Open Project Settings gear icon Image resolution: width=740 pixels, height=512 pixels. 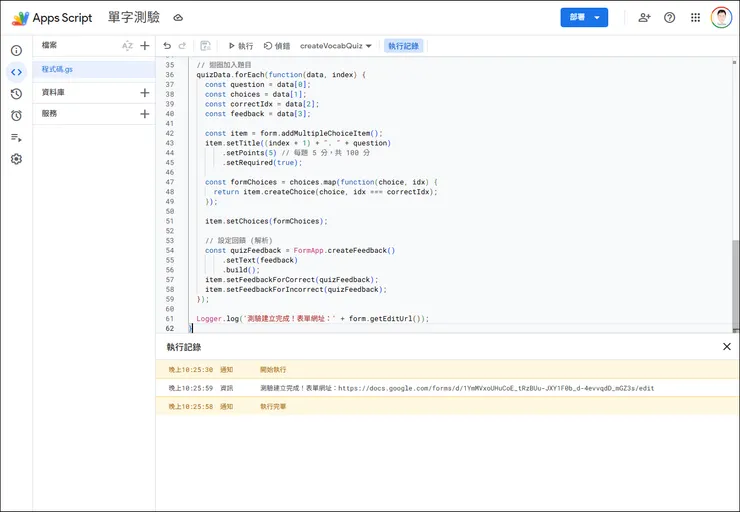point(17,159)
